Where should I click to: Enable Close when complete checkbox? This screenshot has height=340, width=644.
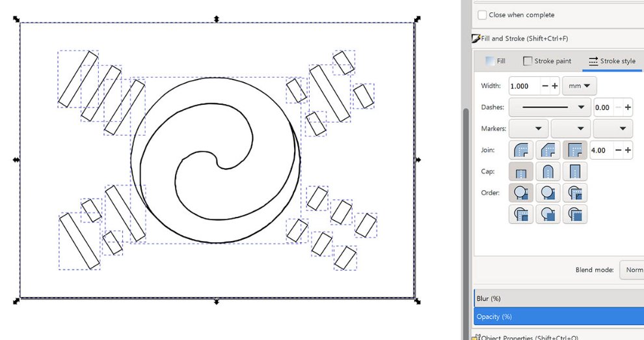pyautogui.click(x=482, y=15)
